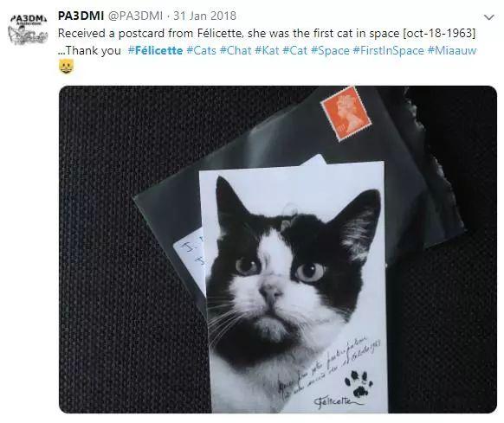This screenshot has height=423, width=504.
Task: Enlarge the Félicette postcard photo
Action: (x=278, y=249)
